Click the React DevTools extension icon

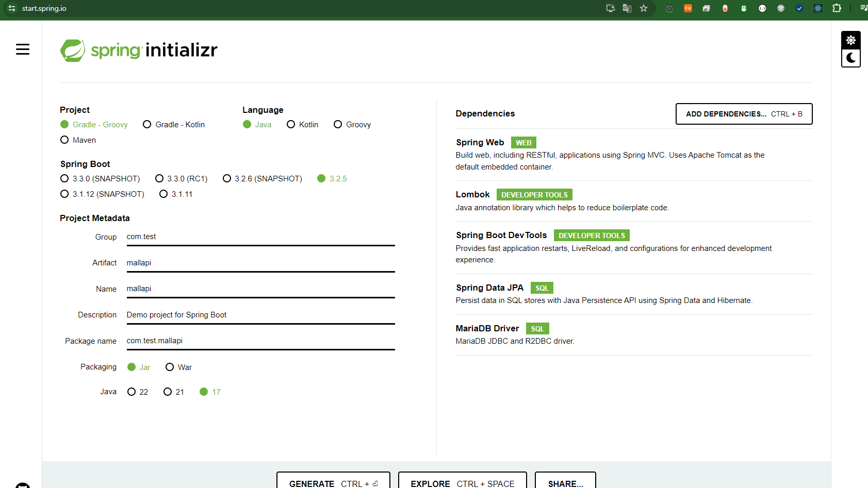(x=818, y=8)
